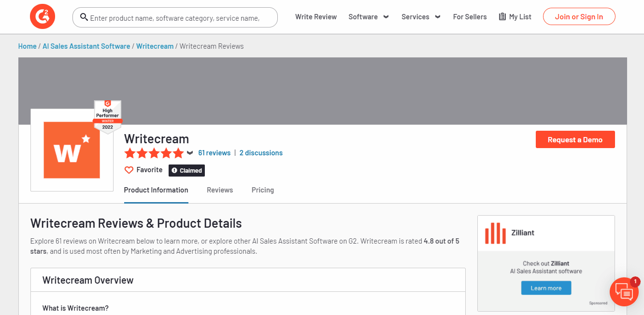
Task: Click the search magnifier icon
Action: tap(84, 17)
